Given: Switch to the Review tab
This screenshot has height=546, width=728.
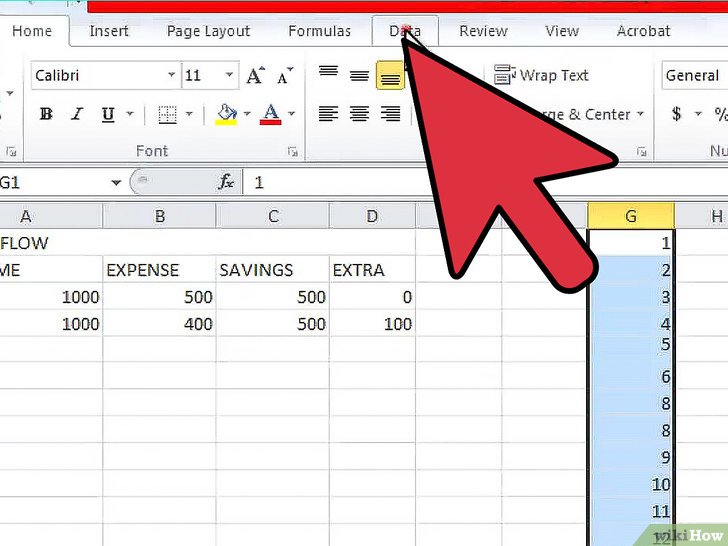Looking at the screenshot, I should (x=483, y=31).
